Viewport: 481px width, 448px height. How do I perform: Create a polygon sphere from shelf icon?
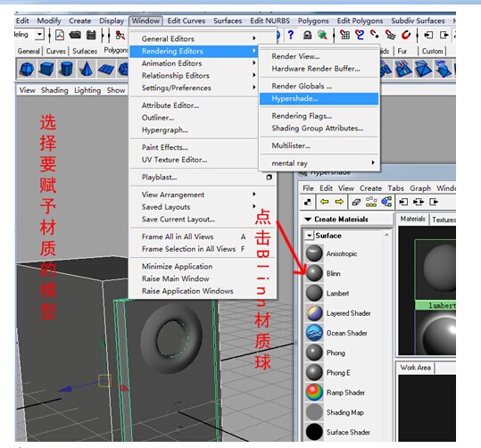point(27,69)
